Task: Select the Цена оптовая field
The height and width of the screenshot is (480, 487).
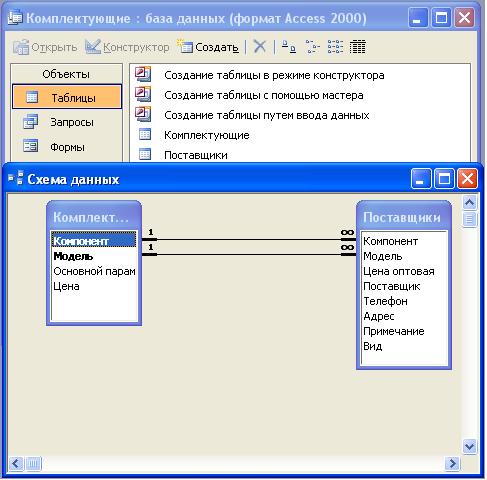Action: pyautogui.click(x=399, y=271)
